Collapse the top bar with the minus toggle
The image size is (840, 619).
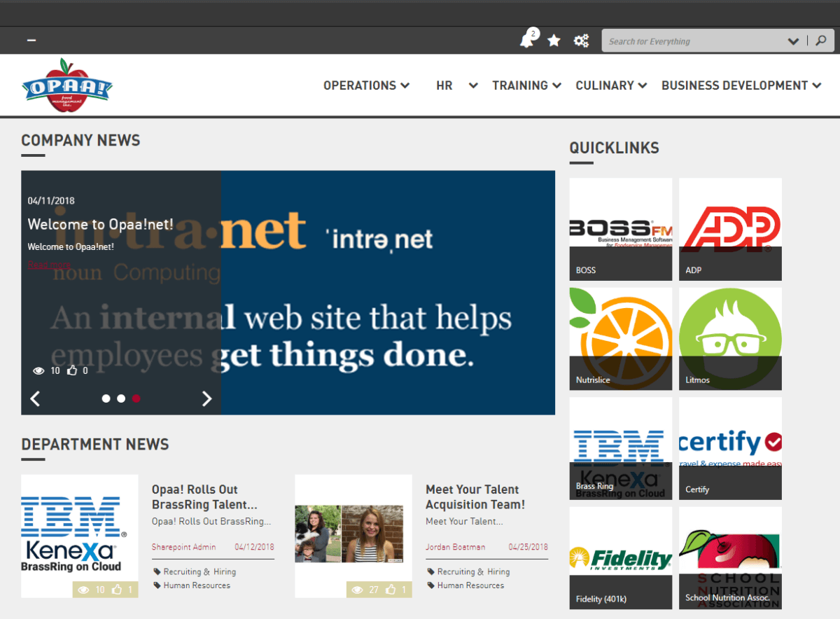tap(31, 40)
